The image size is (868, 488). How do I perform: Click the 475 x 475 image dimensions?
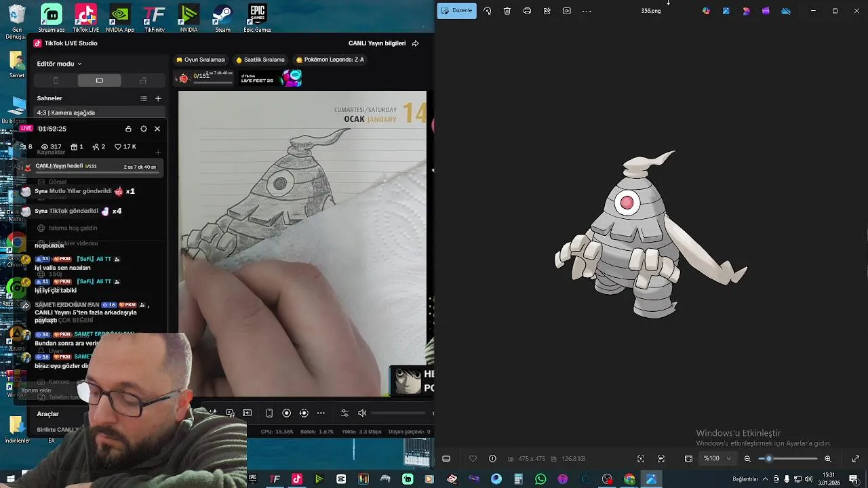point(532,459)
